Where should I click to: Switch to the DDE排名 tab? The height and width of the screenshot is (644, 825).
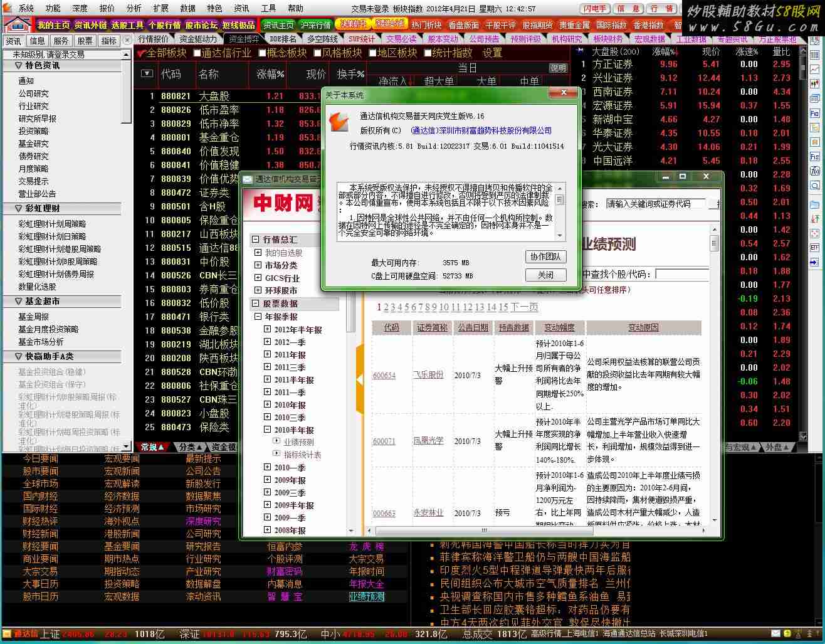(283, 39)
